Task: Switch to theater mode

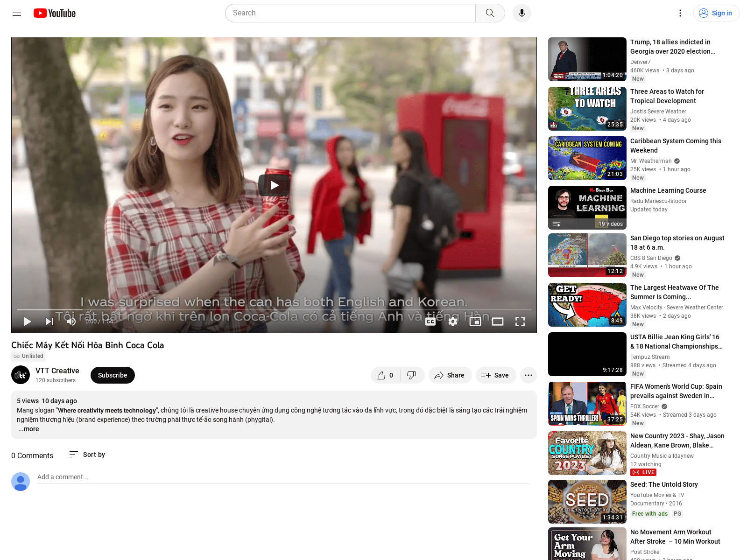Action: [498, 321]
